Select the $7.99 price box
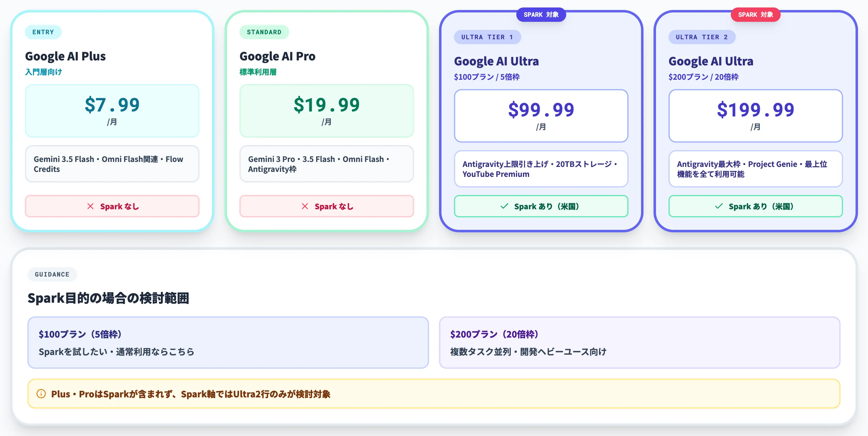The height and width of the screenshot is (436, 868). pyautogui.click(x=112, y=111)
